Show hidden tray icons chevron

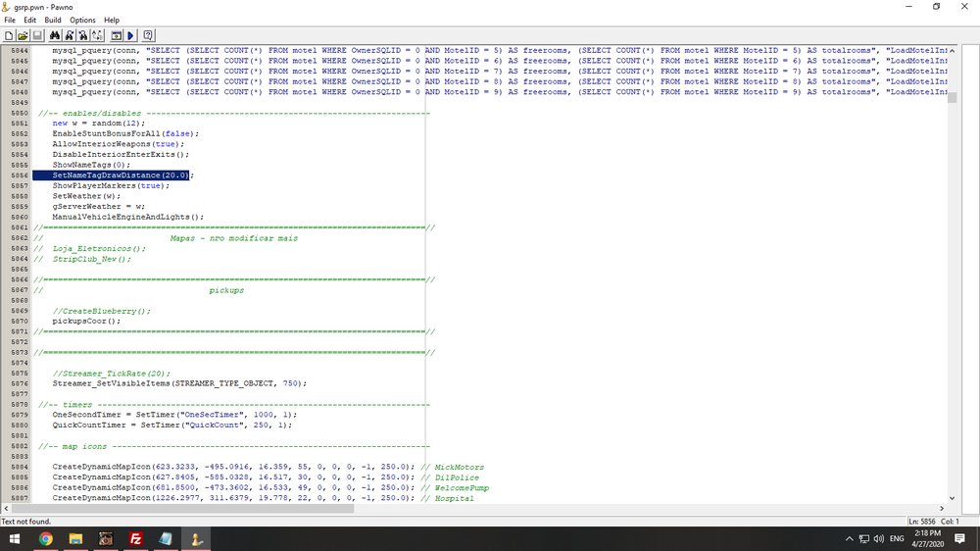pyautogui.click(x=849, y=538)
